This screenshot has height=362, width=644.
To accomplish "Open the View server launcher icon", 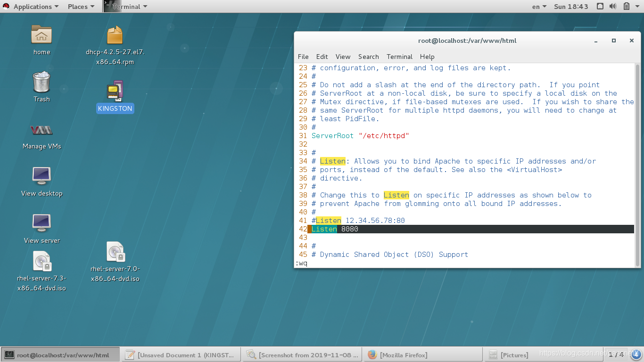I will pos(41,223).
